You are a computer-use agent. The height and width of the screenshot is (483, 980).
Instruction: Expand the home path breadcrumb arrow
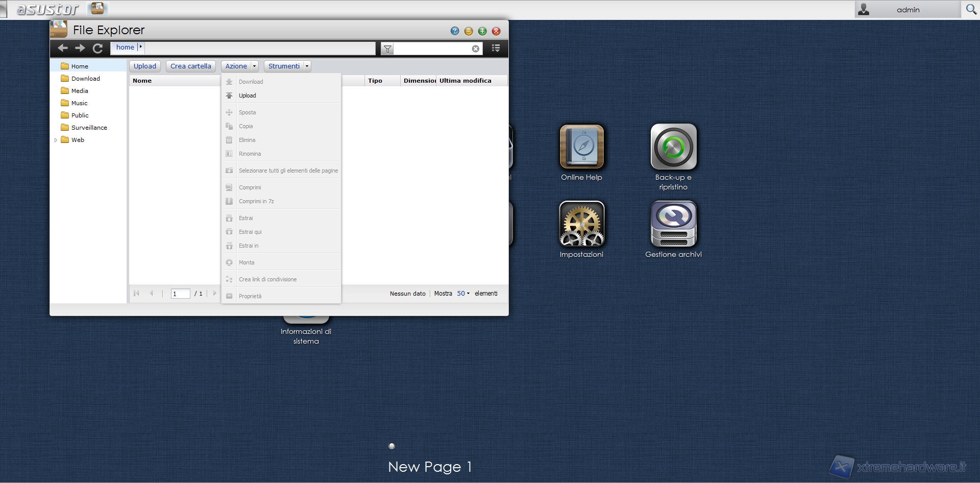(140, 47)
